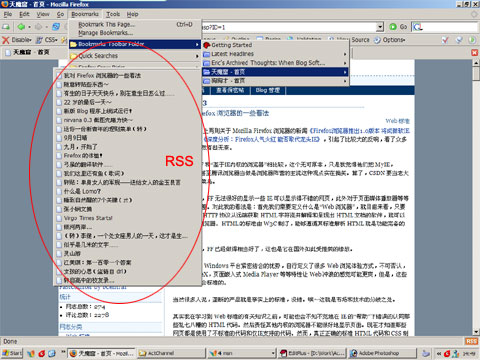
Task: Click in the Google search field
Action: 450,27
